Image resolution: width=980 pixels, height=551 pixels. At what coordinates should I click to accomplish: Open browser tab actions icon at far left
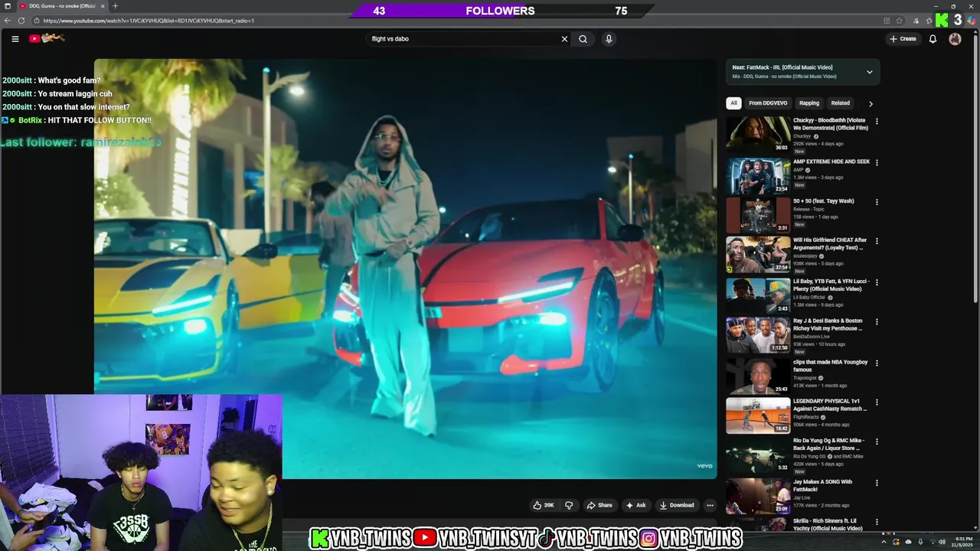[x=8, y=6]
